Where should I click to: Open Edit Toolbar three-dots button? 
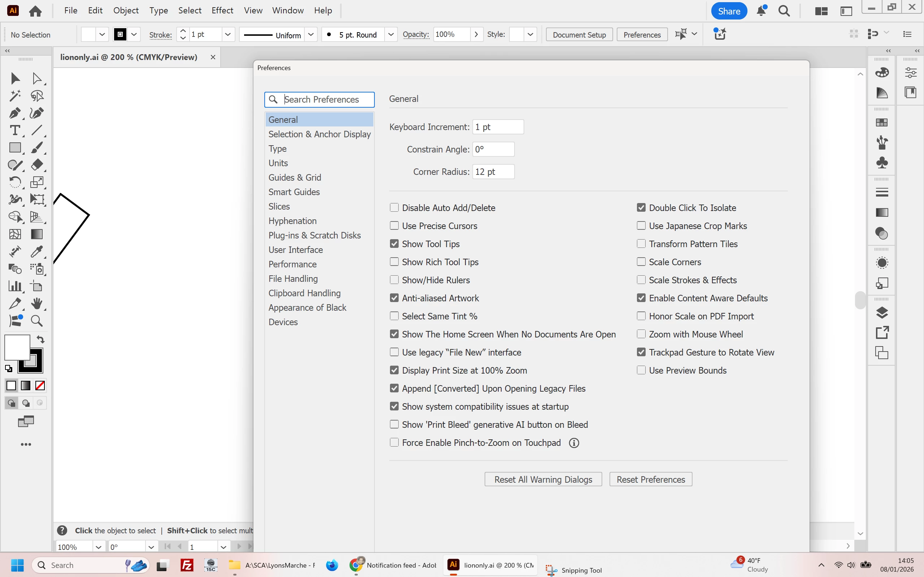click(x=26, y=444)
